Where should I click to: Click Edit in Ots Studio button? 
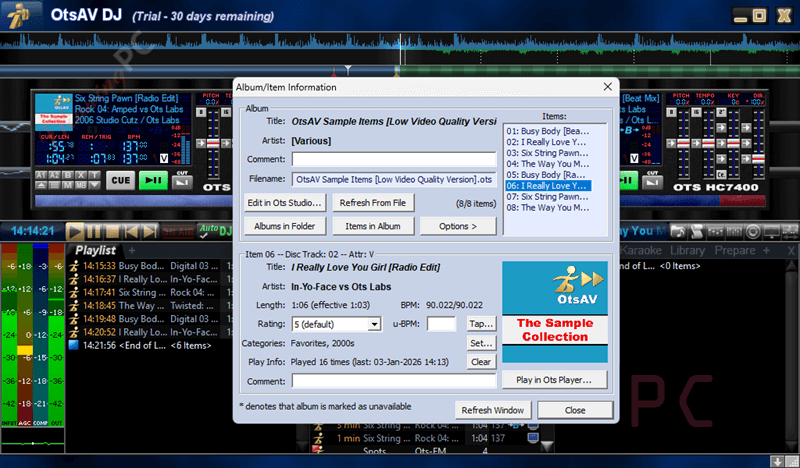coord(284,203)
